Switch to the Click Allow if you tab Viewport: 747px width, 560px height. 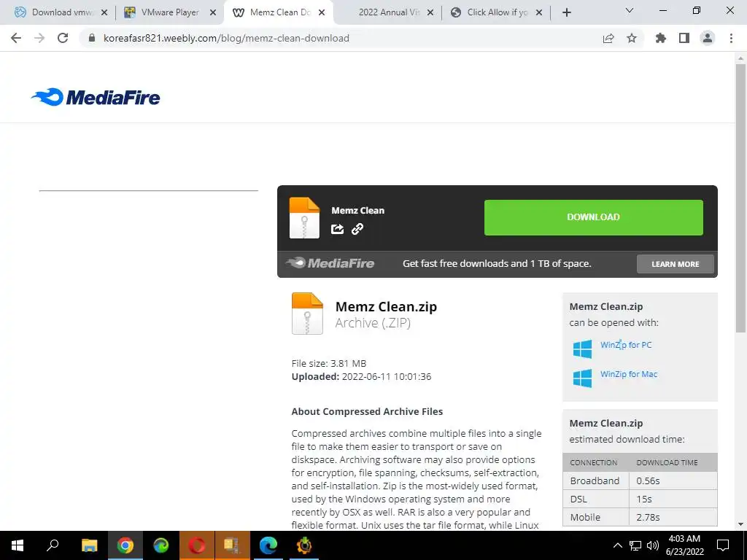click(498, 12)
